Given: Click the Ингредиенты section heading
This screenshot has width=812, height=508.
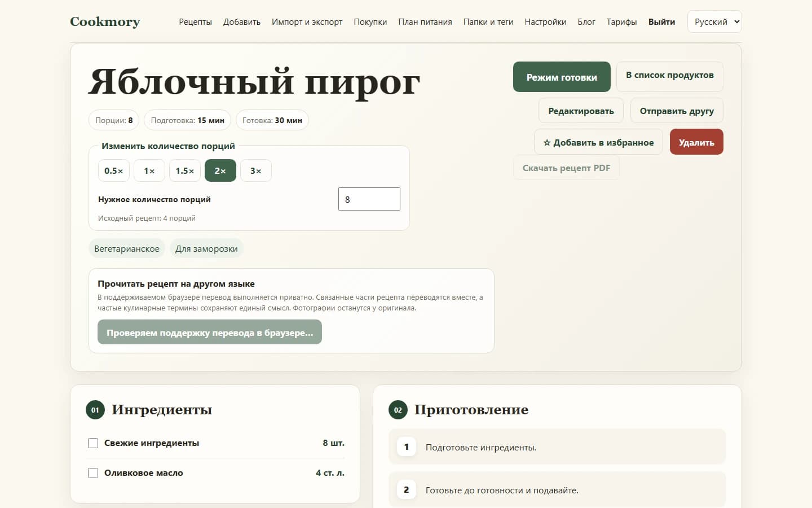Looking at the screenshot, I should pos(162,410).
